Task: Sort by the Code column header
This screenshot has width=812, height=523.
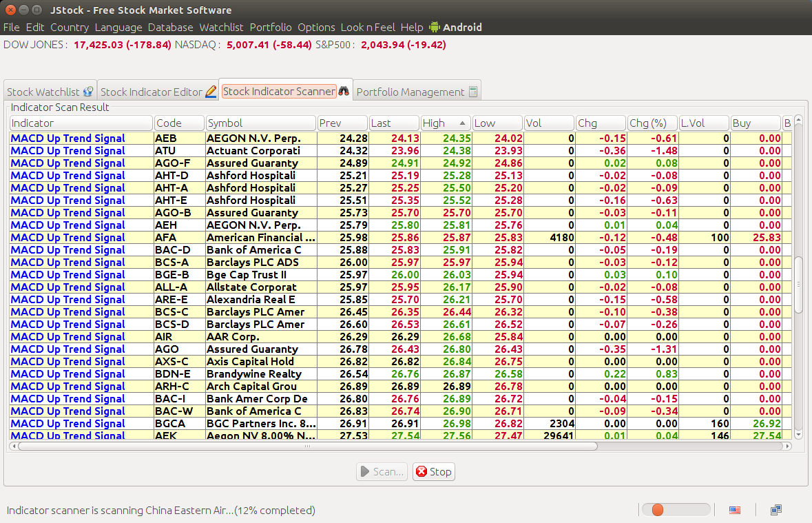Action: point(179,123)
